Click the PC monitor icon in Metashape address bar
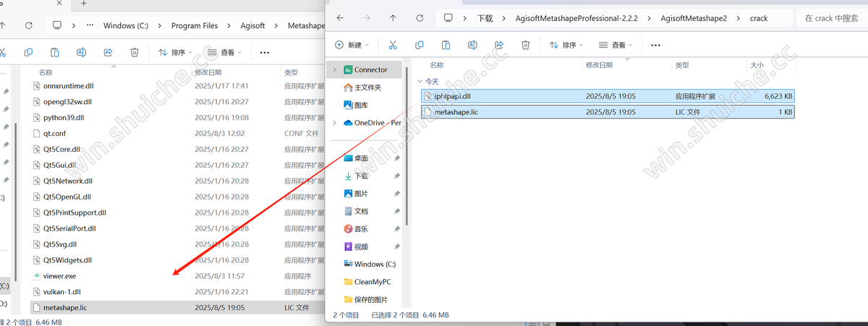Viewport: 868px width, 326px height. click(57, 25)
